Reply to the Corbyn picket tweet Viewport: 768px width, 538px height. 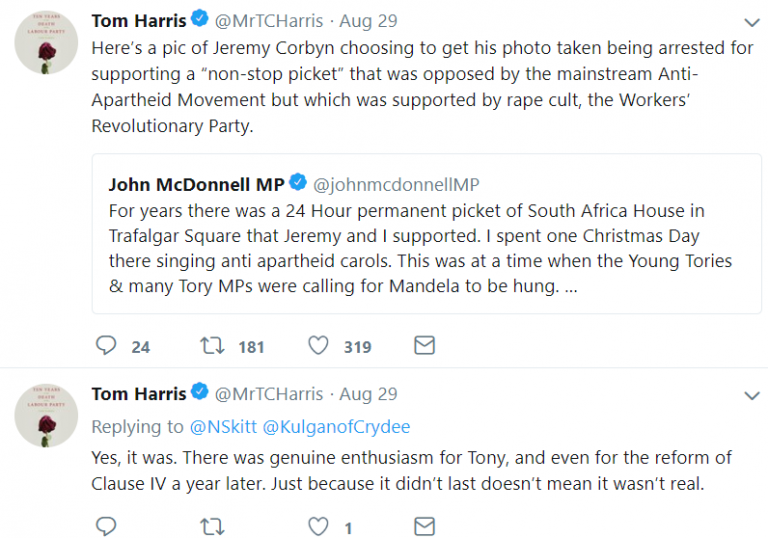pos(107,346)
